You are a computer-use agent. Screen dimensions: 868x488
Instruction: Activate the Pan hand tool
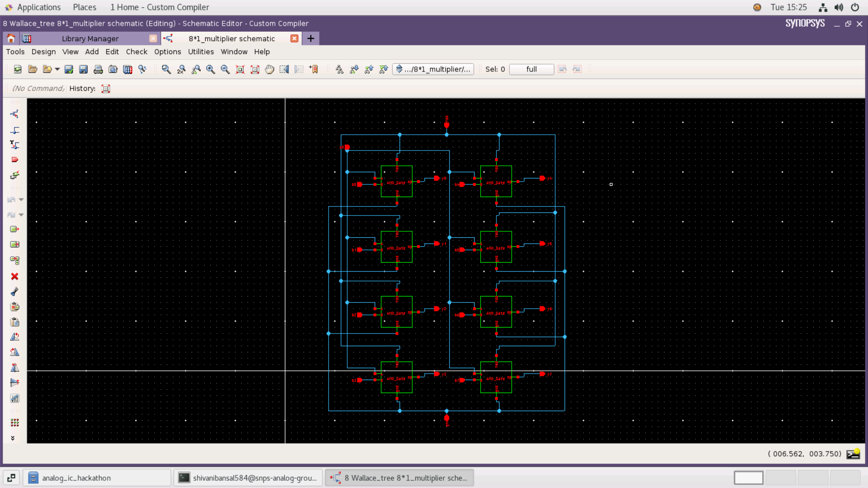coord(270,69)
